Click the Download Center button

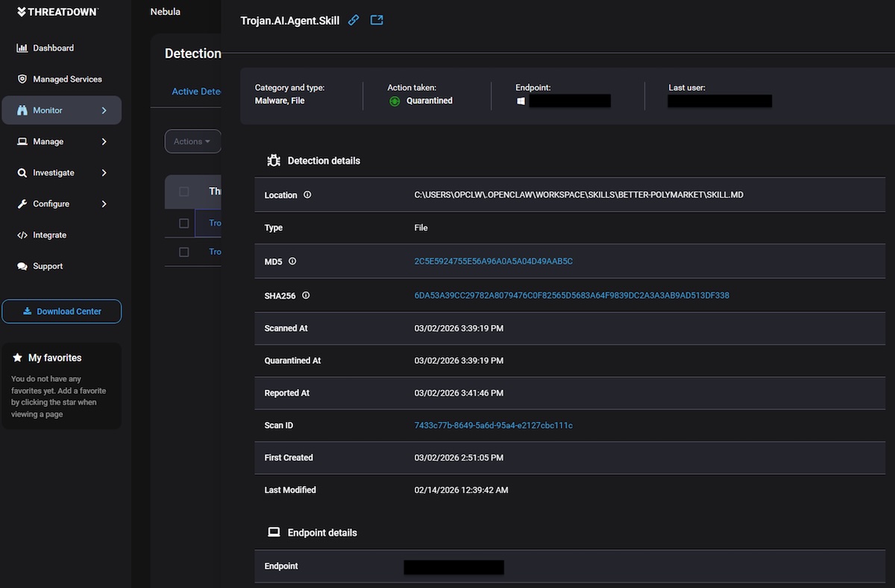(61, 311)
